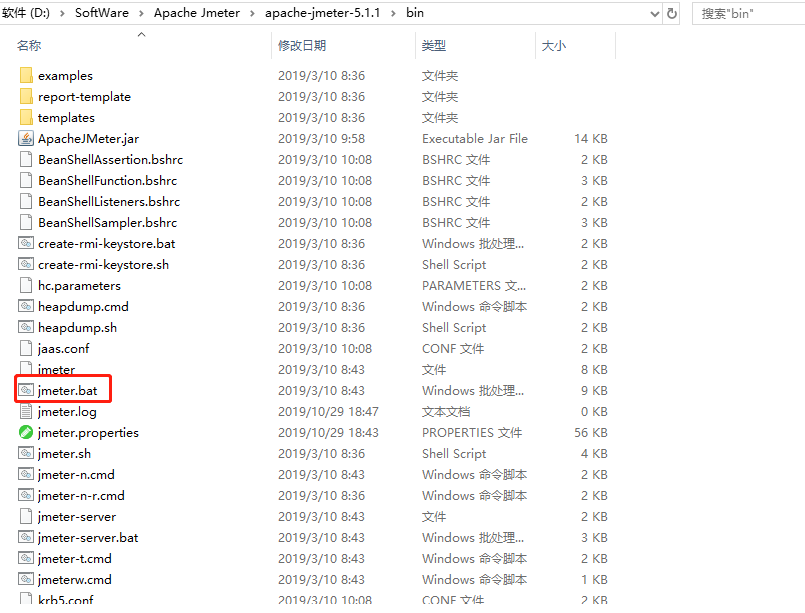This screenshot has width=805, height=613.
Task: Click the 14 KB size cell
Action: (x=590, y=139)
